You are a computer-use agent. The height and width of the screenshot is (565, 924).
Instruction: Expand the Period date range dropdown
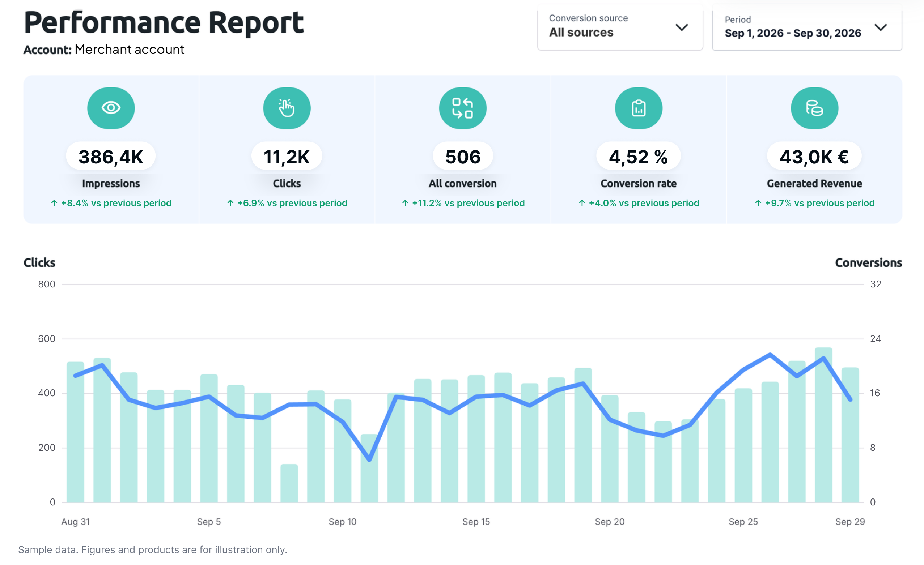(x=807, y=28)
